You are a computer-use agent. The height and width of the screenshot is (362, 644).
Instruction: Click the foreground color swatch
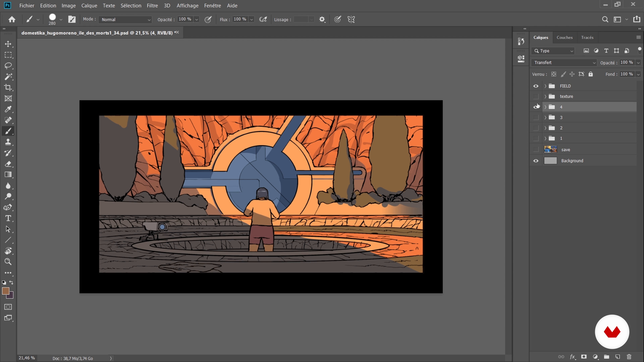click(x=5, y=291)
